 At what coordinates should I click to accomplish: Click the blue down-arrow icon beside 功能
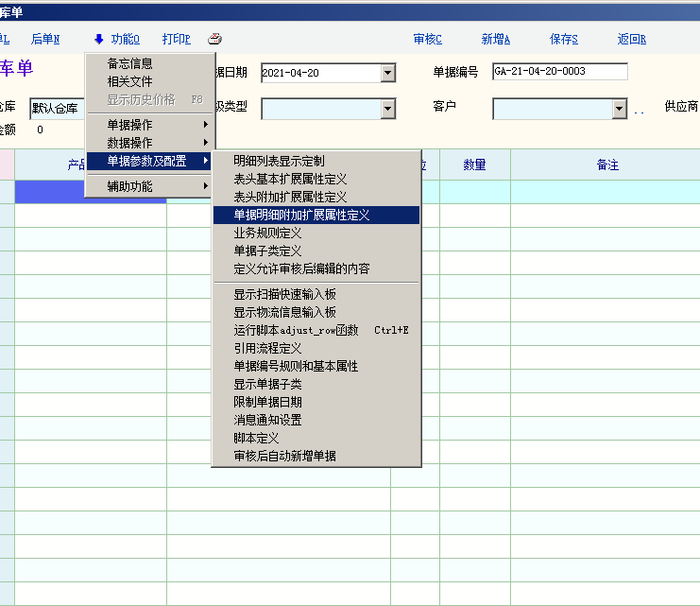99,40
